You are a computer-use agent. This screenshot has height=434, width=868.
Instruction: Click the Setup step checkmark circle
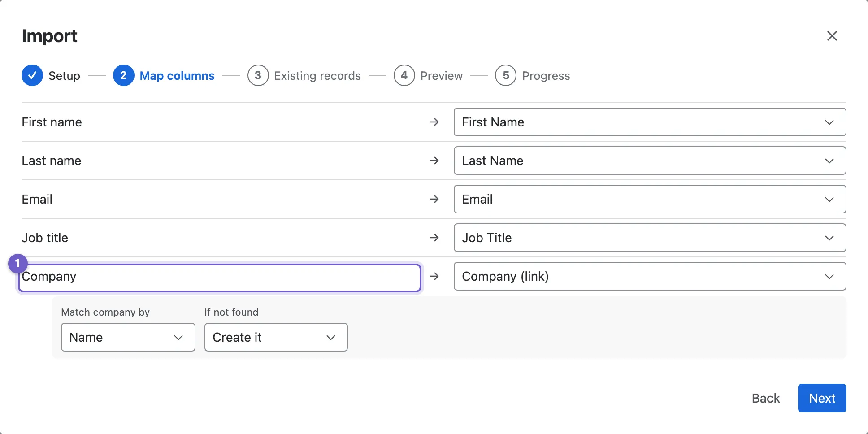[32, 75]
